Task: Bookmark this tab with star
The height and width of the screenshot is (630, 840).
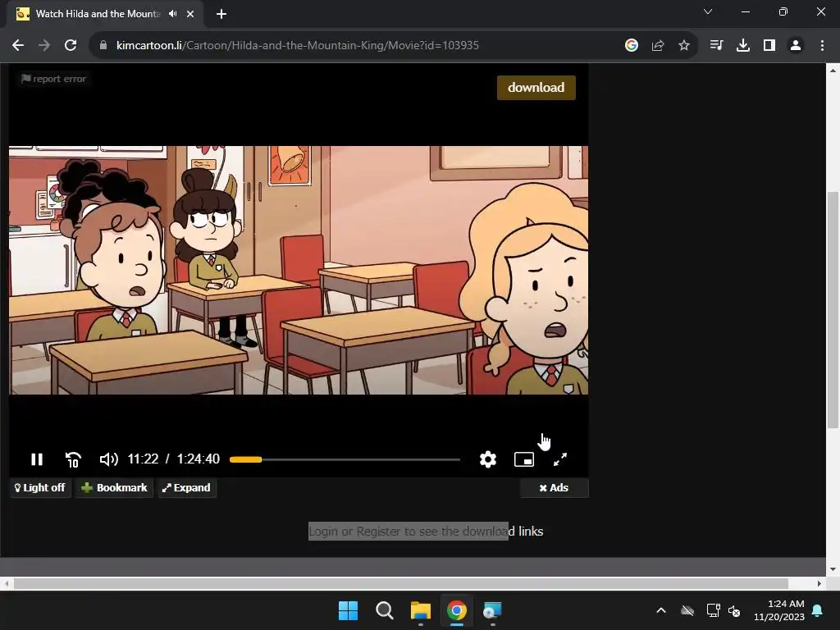Action: [x=683, y=45]
